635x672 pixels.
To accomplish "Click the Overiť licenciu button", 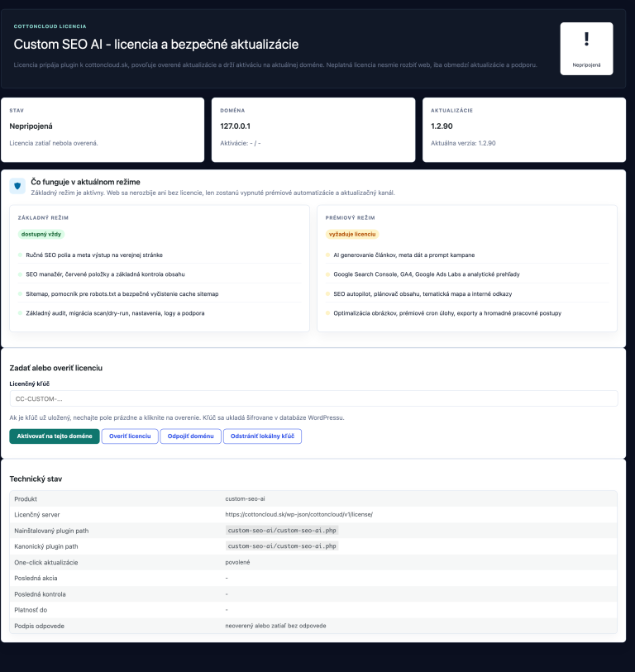I will click(x=130, y=436).
